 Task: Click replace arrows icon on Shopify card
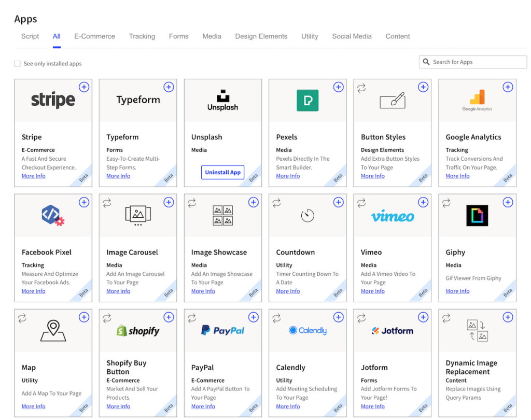[x=107, y=318]
